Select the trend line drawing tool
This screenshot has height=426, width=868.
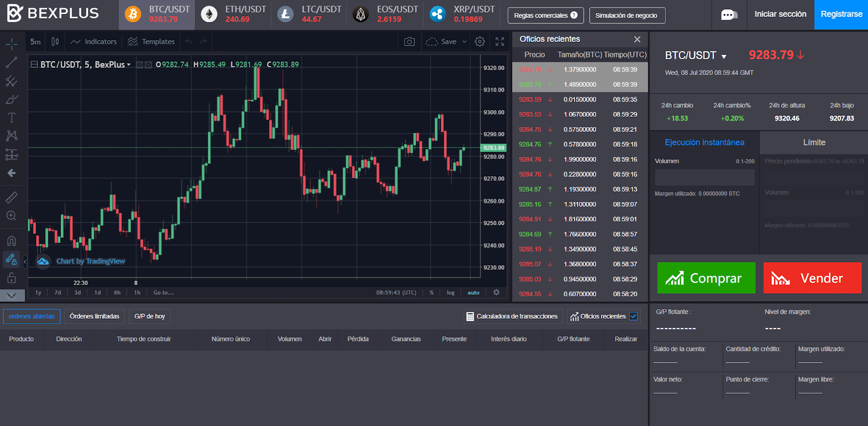coord(11,62)
